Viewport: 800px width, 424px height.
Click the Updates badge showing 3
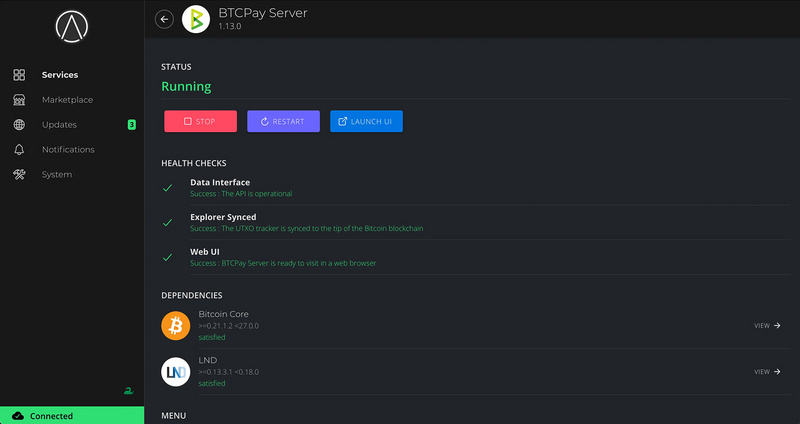[131, 125]
